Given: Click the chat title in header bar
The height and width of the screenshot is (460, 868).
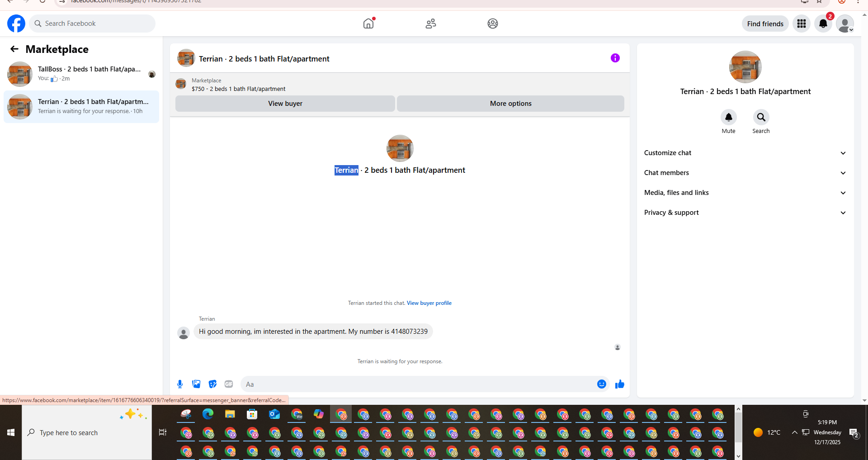Looking at the screenshot, I should 264,59.
